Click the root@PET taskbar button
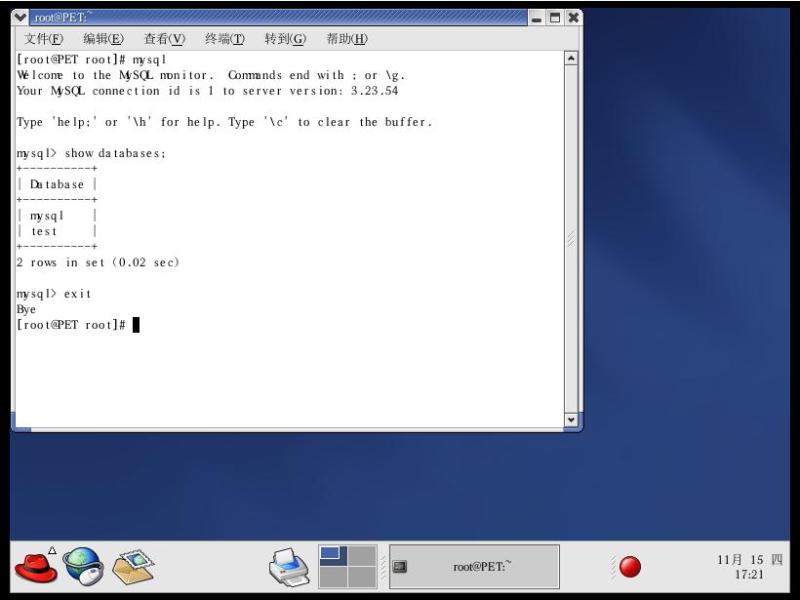800x600 pixels. [x=474, y=567]
